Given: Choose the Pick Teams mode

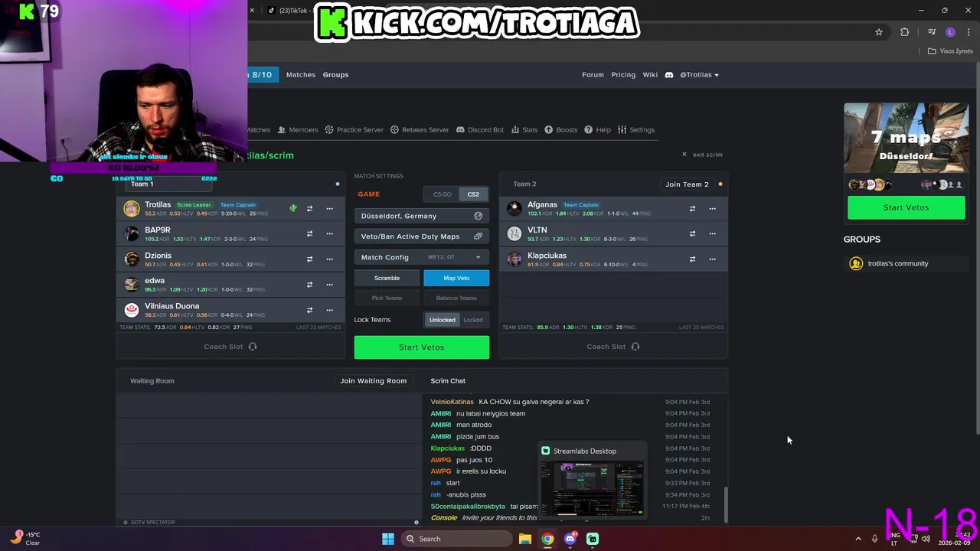Looking at the screenshot, I should [387, 298].
